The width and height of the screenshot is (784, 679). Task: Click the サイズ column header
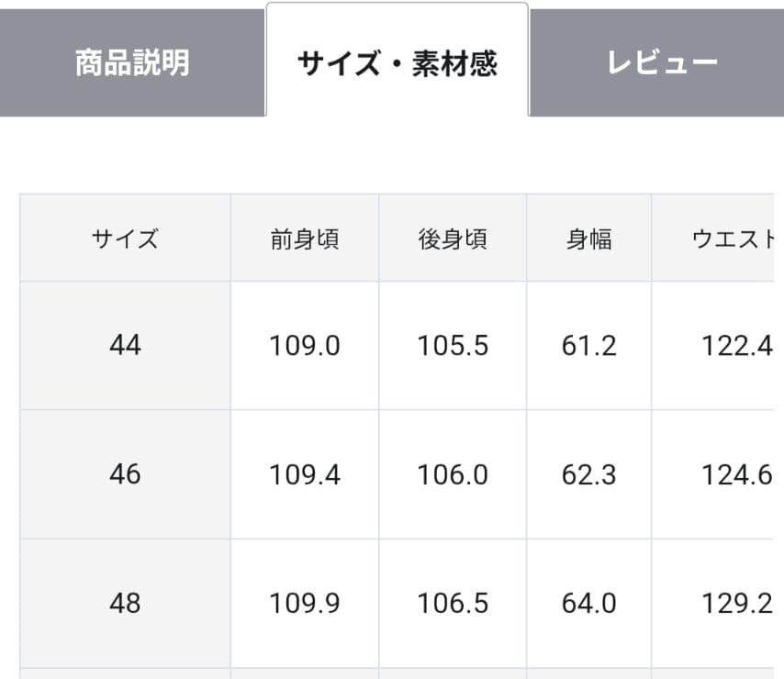[125, 239]
